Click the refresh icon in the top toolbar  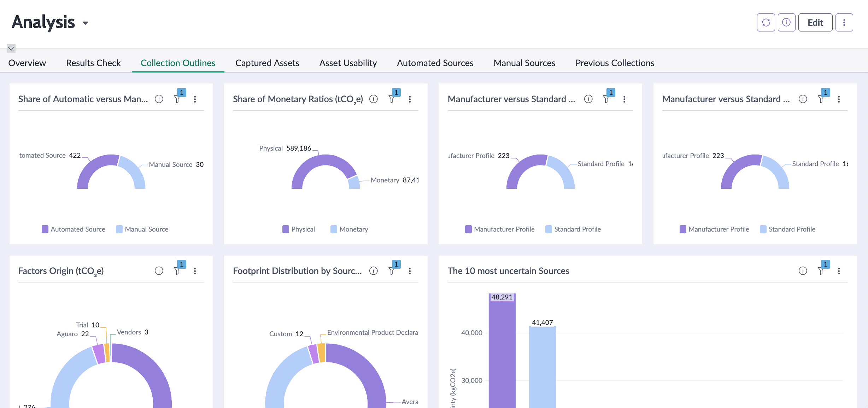(x=766, y=22)
